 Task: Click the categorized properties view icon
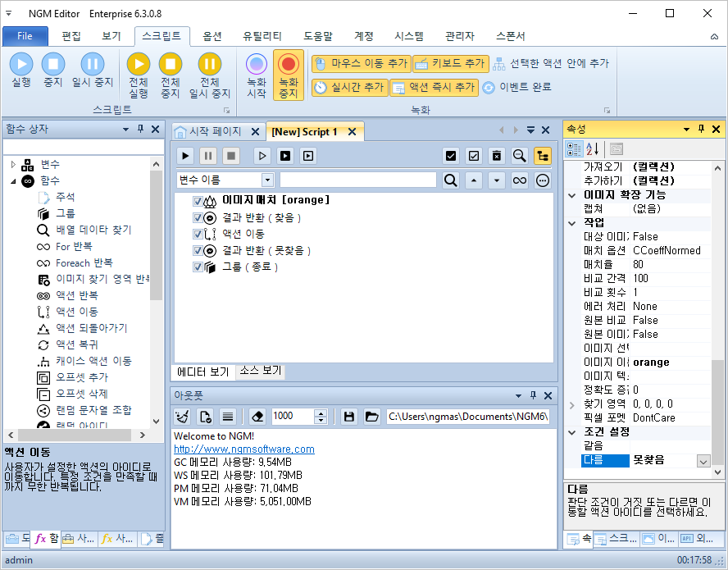(574, 148)
